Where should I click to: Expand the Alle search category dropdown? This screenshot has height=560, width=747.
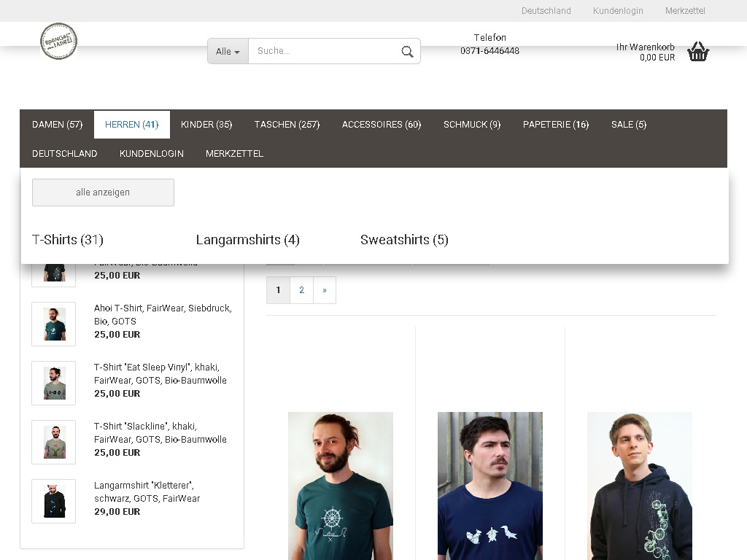[228, 51]
